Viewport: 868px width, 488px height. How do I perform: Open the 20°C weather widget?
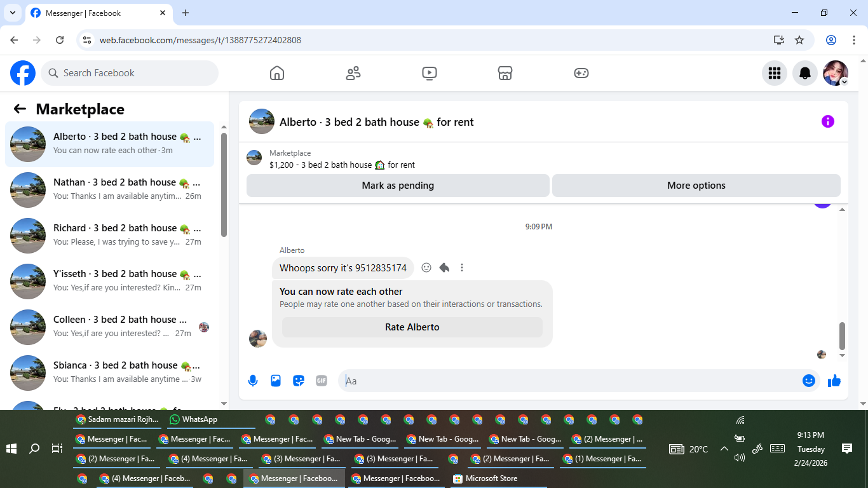(x=689, y=449)
